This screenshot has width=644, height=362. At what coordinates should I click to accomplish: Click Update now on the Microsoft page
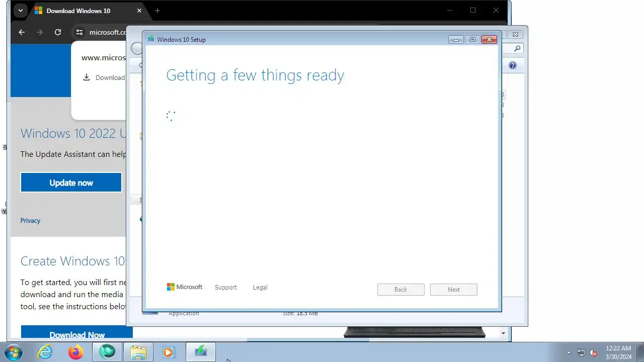71,183
